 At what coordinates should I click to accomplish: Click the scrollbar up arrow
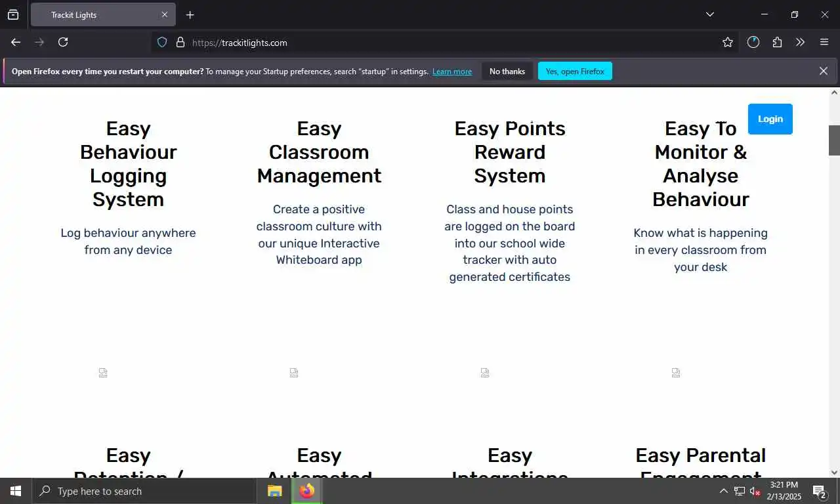click(x=834, y=93)
